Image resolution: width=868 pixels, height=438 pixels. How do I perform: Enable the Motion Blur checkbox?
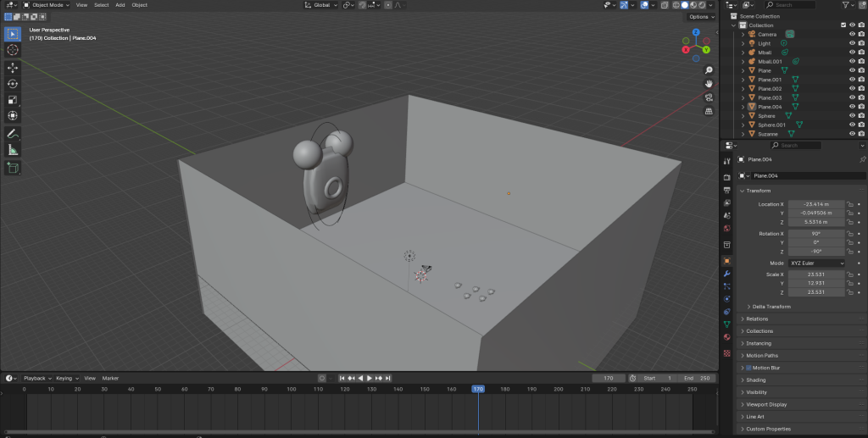coord(748,368)
